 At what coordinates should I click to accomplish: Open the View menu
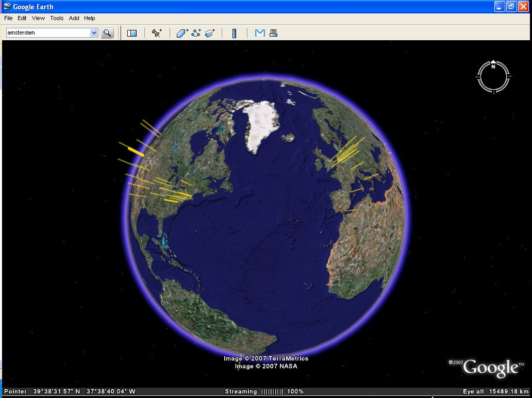click(x=38, y=18)
